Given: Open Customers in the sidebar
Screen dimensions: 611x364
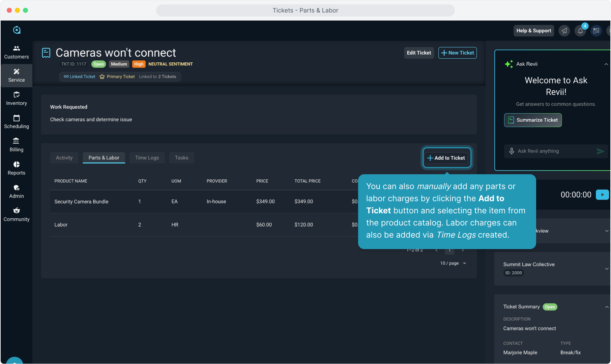Looking at the screenshot, I should pyautogui.click(x=16, y=52).
